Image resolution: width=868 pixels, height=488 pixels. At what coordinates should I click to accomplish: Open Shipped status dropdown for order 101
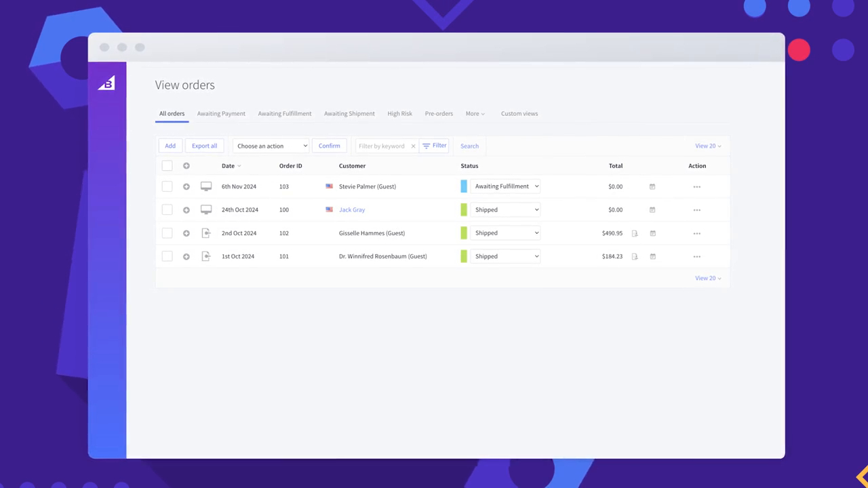[506, 257]
